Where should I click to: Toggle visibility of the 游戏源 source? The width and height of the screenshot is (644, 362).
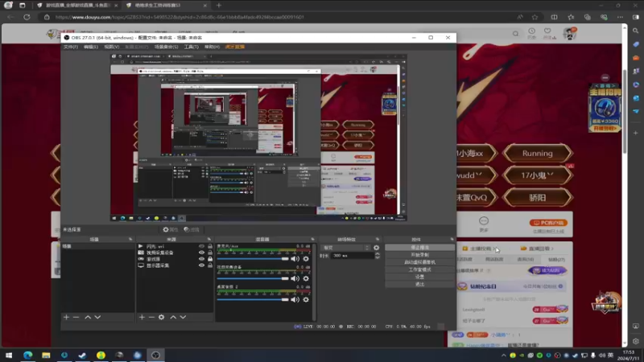pos(201,259)
